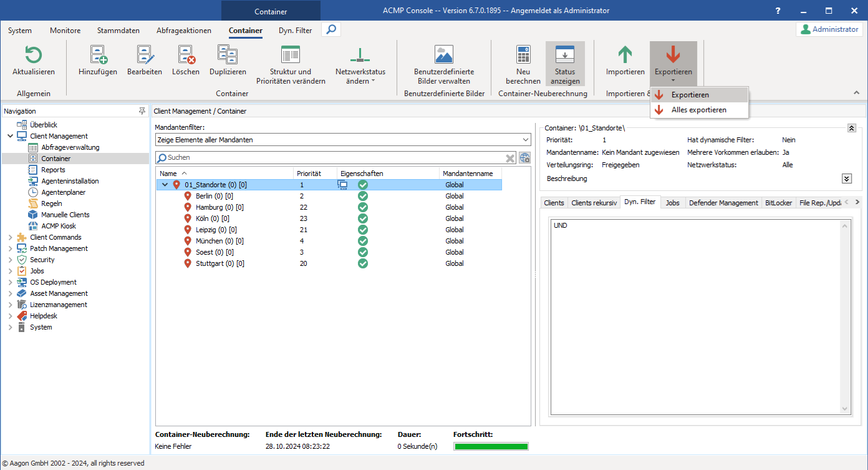Screen dimensions: 868x470
Task: Open the Mandantenfilter dropdown
Action: [x=525, y=140]
